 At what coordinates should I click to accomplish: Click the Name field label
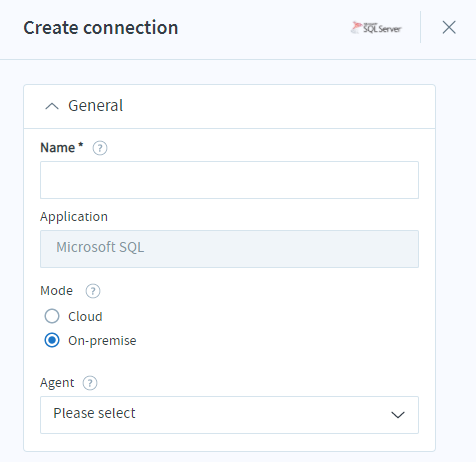click(x=62, y=148)
